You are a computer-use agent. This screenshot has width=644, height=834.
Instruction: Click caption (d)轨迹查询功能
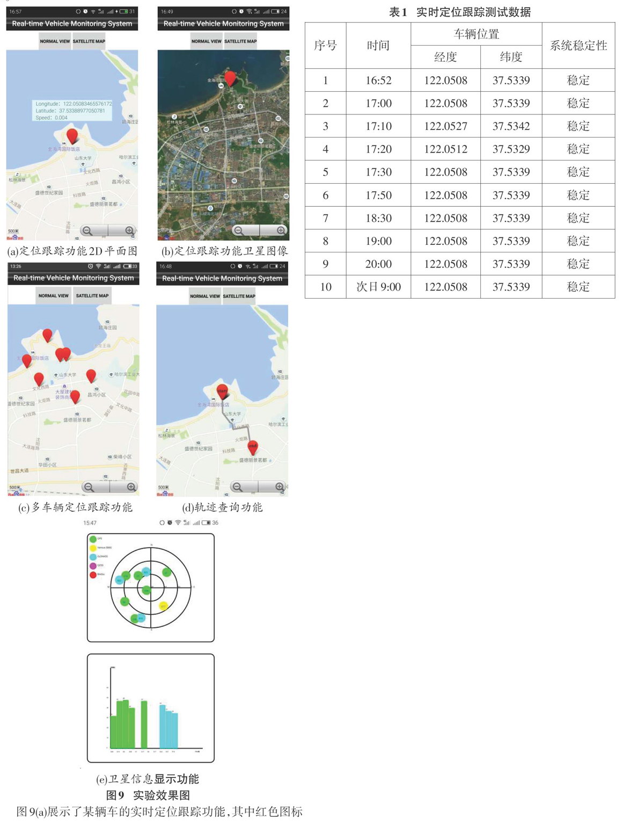(x=222, y=507)
